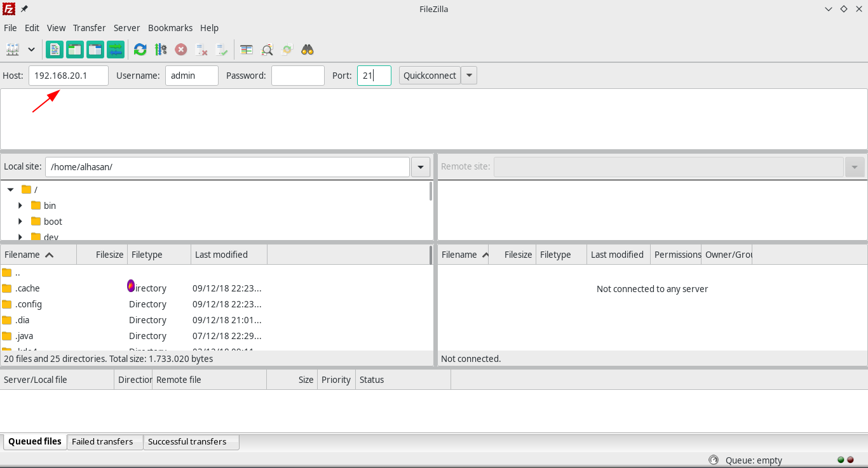
Task: Toggle the local directory tree view
Action: 74,49
